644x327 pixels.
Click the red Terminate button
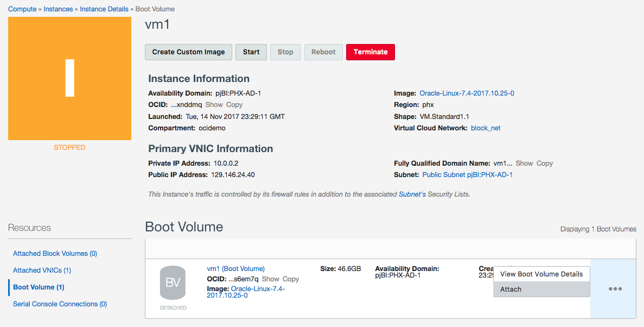pos(370,52)
